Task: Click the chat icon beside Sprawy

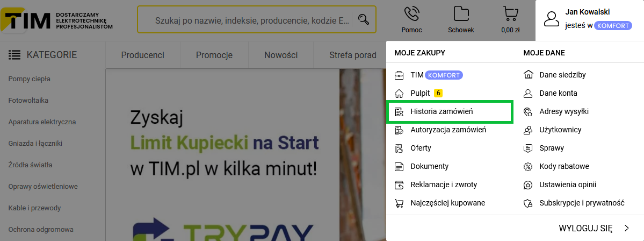Action: click(x=528, y=148)
